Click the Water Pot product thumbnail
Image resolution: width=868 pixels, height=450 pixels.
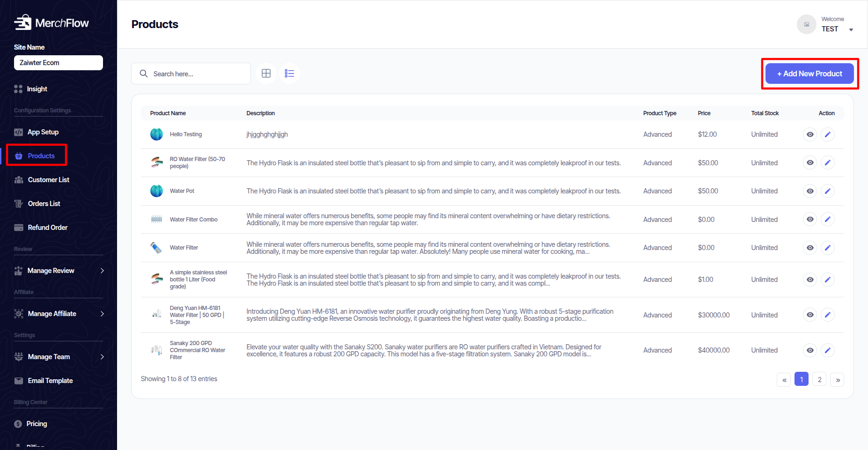click(x=156, y=191)
